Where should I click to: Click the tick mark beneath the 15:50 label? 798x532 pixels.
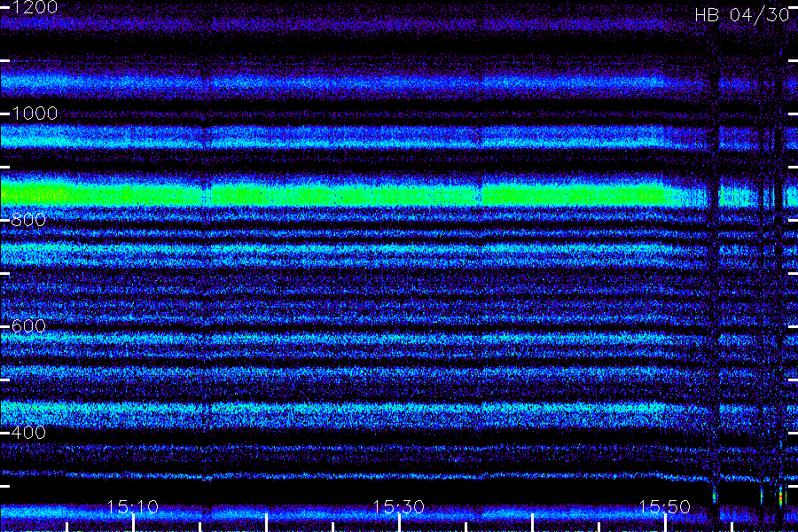[666, 523]
